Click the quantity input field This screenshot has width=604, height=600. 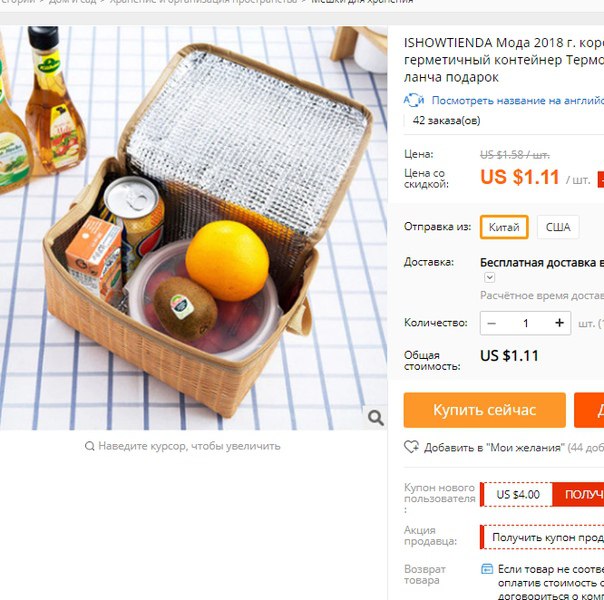[525, 323]
